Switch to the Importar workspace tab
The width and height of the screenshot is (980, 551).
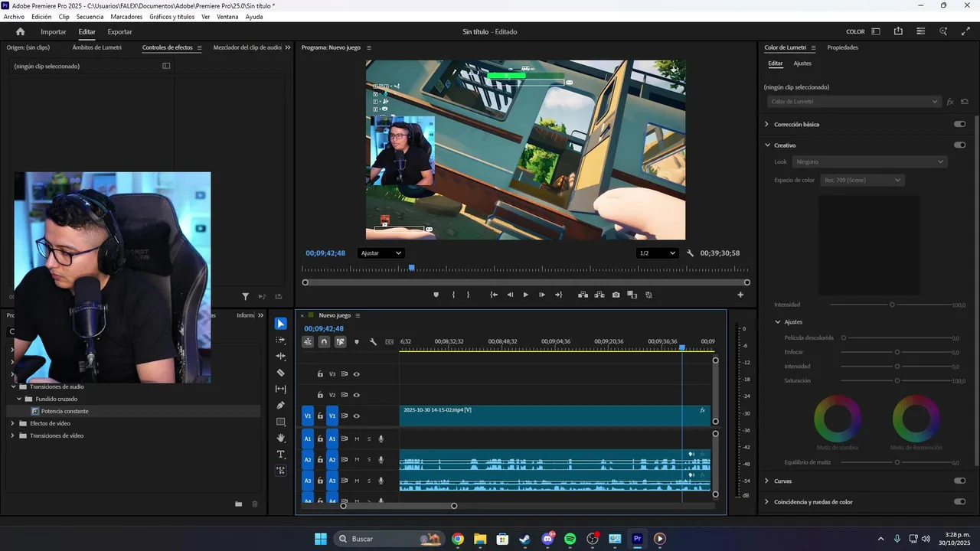tap(54, 31)
